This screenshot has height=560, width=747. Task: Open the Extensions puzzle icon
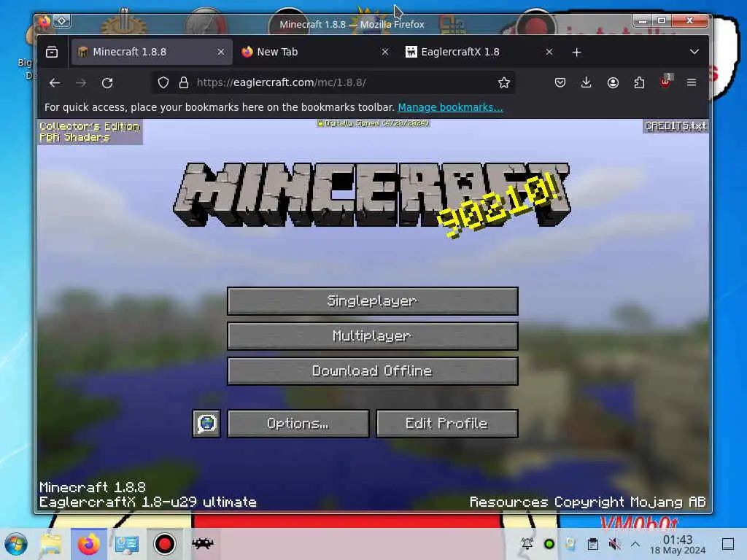tap(639, 83)
